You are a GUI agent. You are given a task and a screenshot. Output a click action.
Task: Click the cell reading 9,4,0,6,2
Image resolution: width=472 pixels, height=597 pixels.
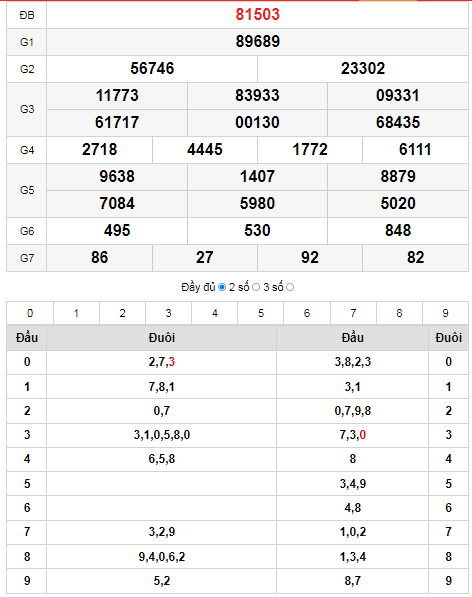click(161, 557)
